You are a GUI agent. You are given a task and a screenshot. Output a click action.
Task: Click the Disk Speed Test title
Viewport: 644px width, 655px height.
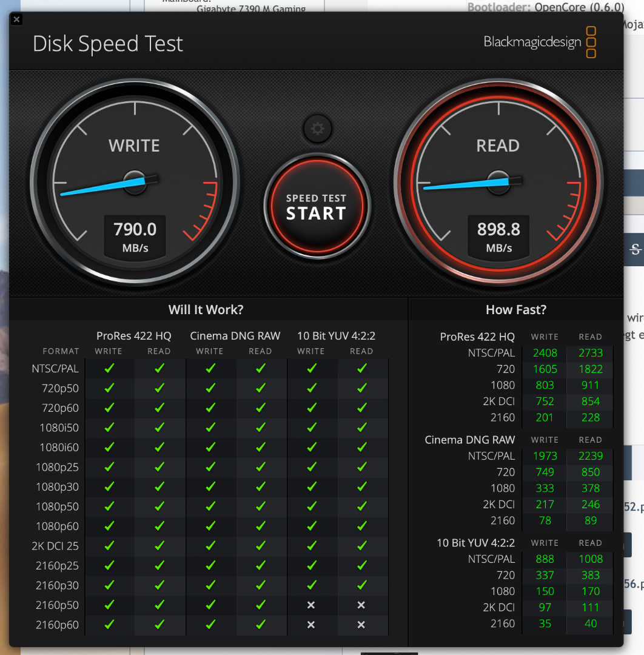pos(108,44)
